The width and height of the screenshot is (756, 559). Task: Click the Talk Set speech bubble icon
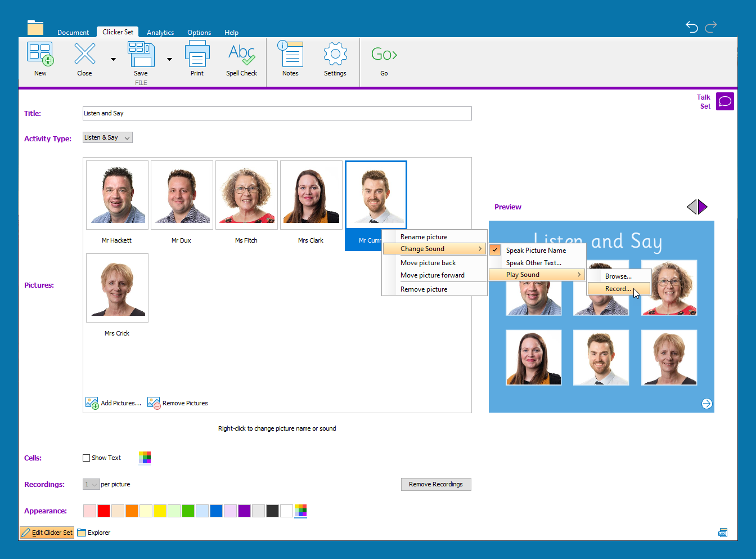(725, 101)
